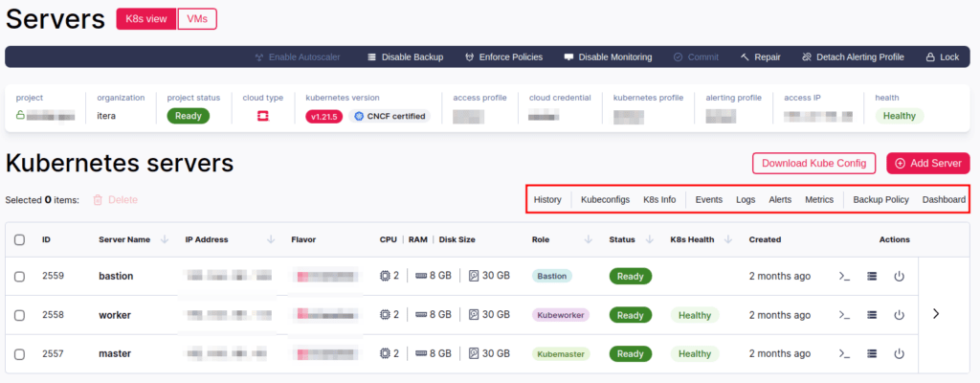Screen dimensions: 980x383
Task: Click Download Kube Config button
Action: (x=813, y=163)
